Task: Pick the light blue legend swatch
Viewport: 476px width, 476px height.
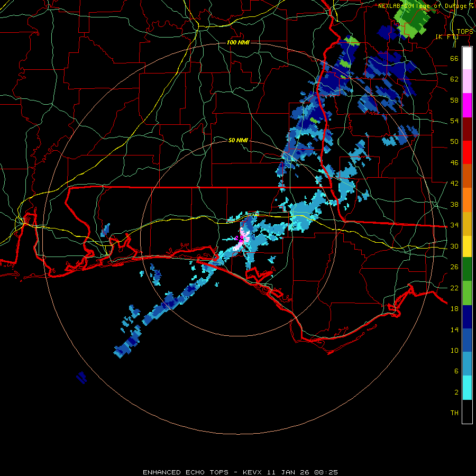Action: [x=467, y=364]
